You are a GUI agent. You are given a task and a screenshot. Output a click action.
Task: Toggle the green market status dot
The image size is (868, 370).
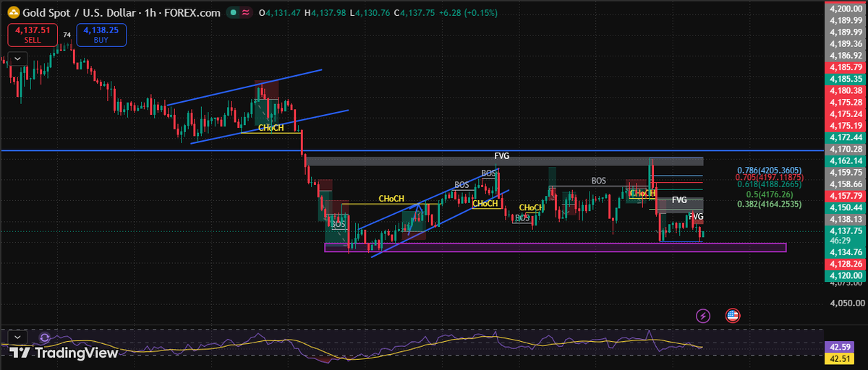click(x=231, y=12)
